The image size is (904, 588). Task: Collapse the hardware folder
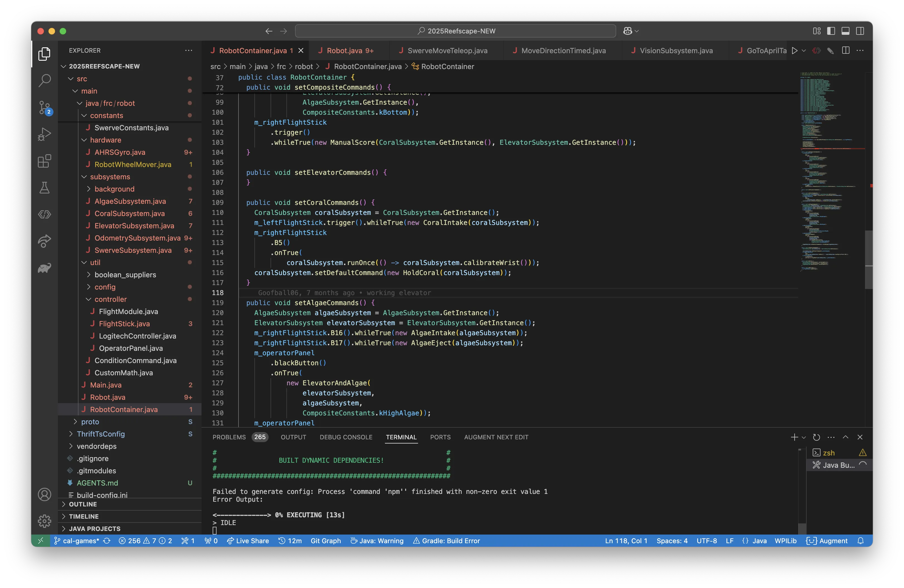[x=105, y=140]
